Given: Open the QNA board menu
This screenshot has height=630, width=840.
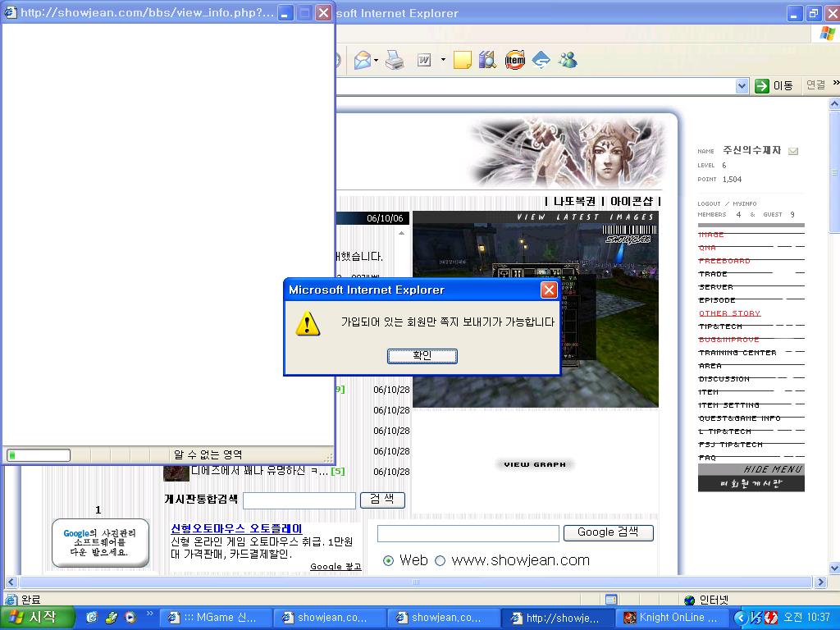Looking at the screenshot, I should pos(707,248).
